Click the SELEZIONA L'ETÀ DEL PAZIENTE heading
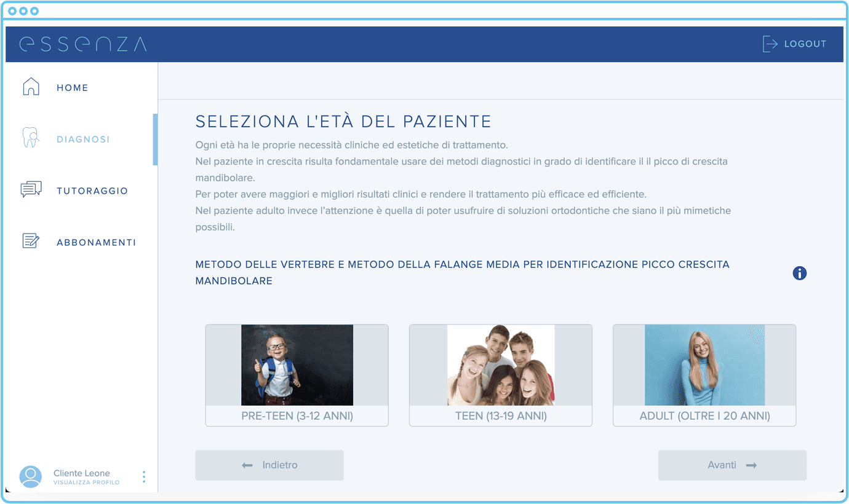The image size is (849, 504). (343, 122)
